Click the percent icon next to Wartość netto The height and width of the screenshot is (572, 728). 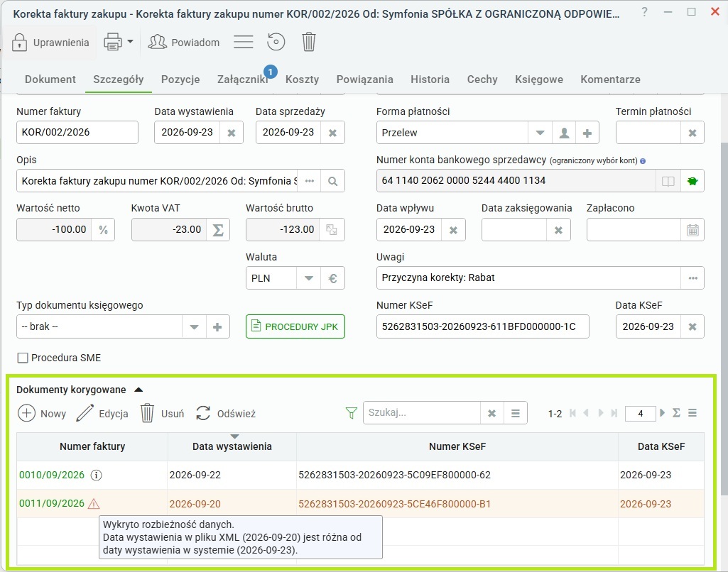pyautogui.click(x=103, y=230)
